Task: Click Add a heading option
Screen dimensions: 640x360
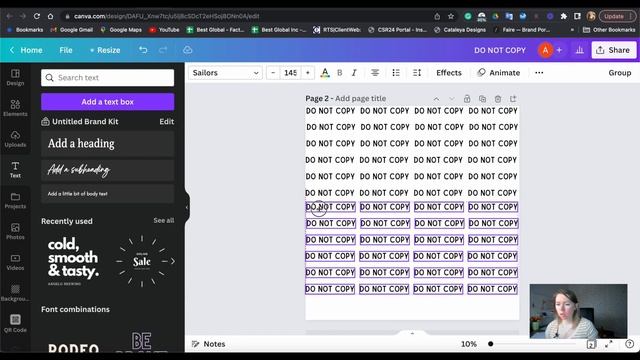Action: coord(107,144)
